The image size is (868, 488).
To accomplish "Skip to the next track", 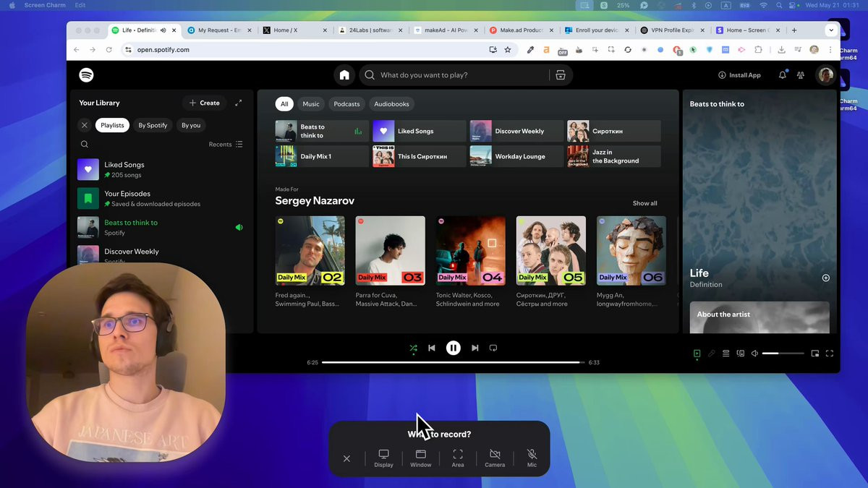I will click(475, 348).
